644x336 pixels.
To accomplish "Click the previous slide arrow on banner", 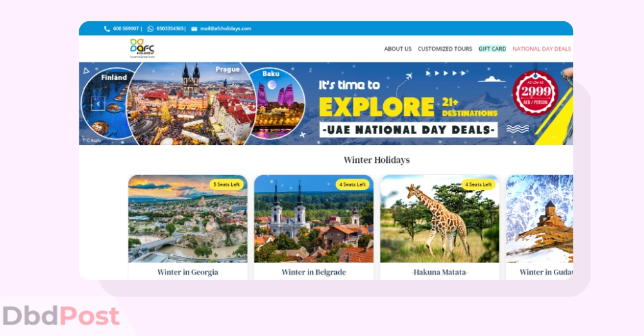I will 98,104.
